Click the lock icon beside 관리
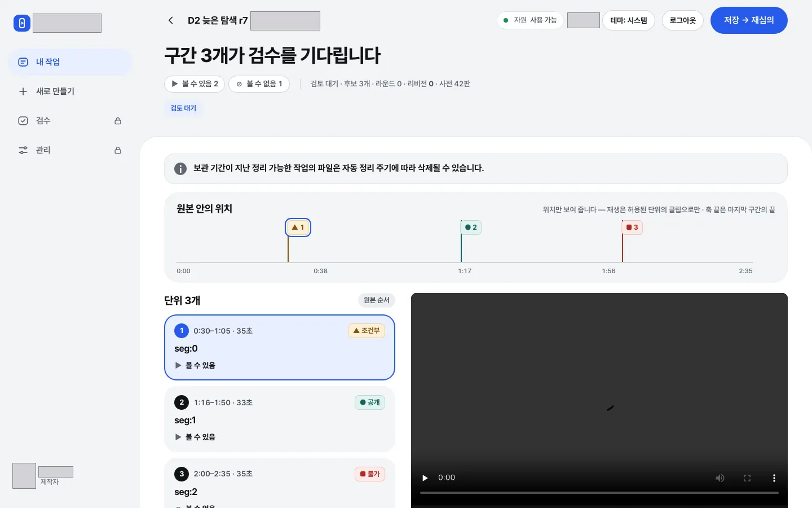812x508 pixels. click(x=118, y=150)
